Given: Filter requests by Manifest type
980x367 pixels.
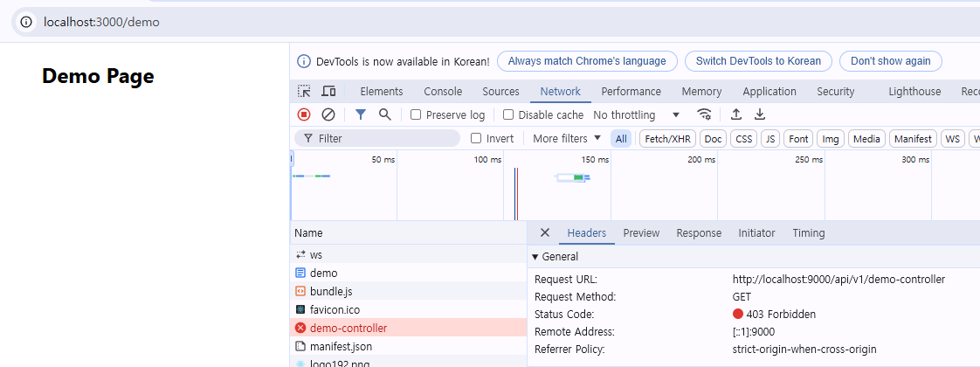Looking at the screenshot, I should pyautogui.click(x=913, y=139).
